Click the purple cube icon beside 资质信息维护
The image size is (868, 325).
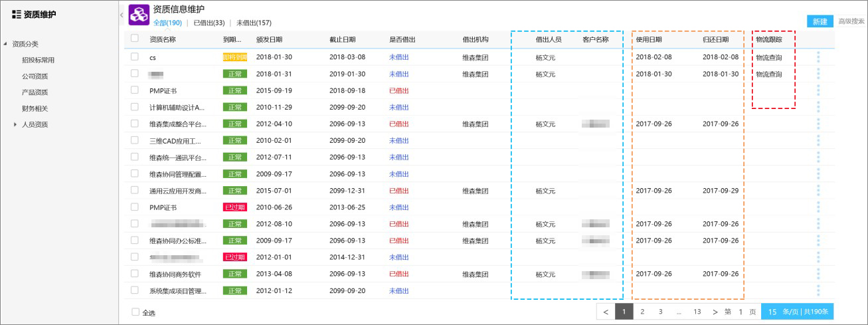(x=139, y=15)
